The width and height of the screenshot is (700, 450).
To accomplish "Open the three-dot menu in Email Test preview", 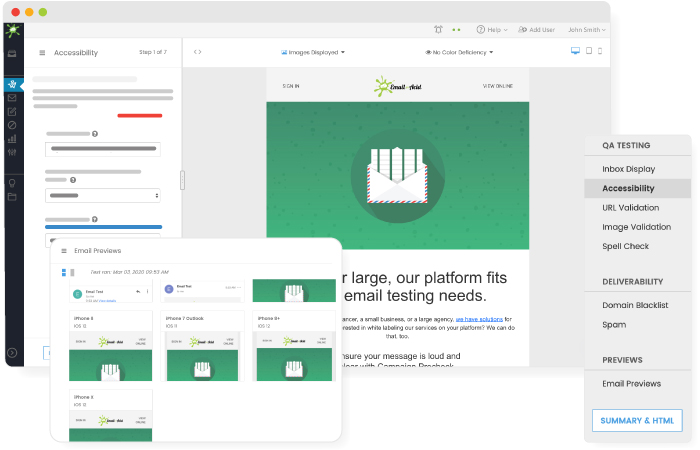I will coord(147,292).
